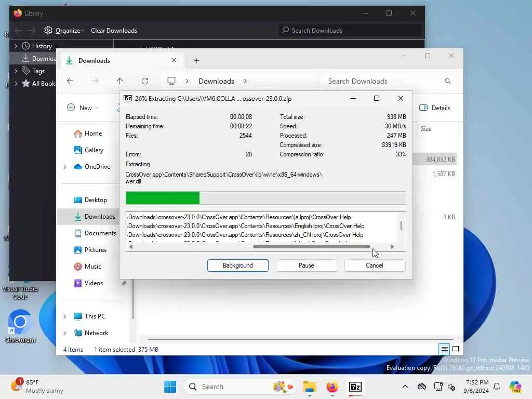Click the Chromium desktop shortcut
Viewport: 532px width, 399px height.
20,326
